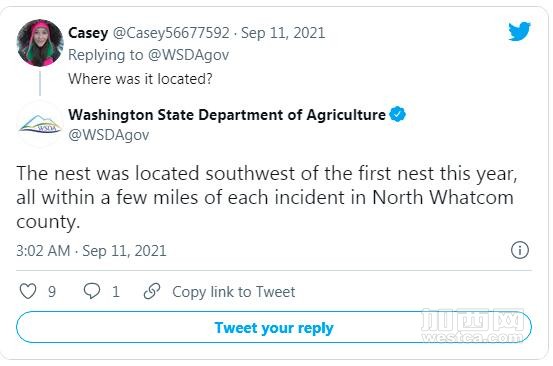
Task: Open the @WSDAgov handle under name
Action: 109,135
